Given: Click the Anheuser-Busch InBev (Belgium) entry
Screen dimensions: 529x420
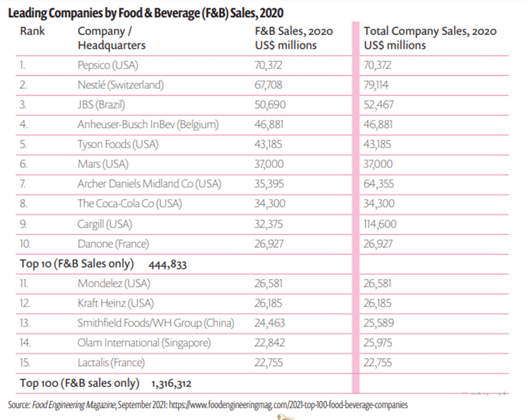Looking at the screenshot, I should point(148,125).
